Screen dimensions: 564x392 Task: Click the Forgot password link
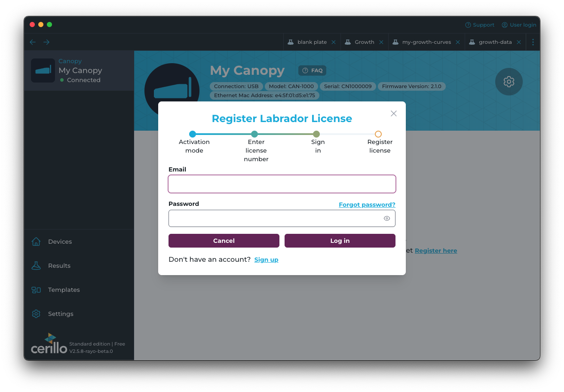pos(367,205)
